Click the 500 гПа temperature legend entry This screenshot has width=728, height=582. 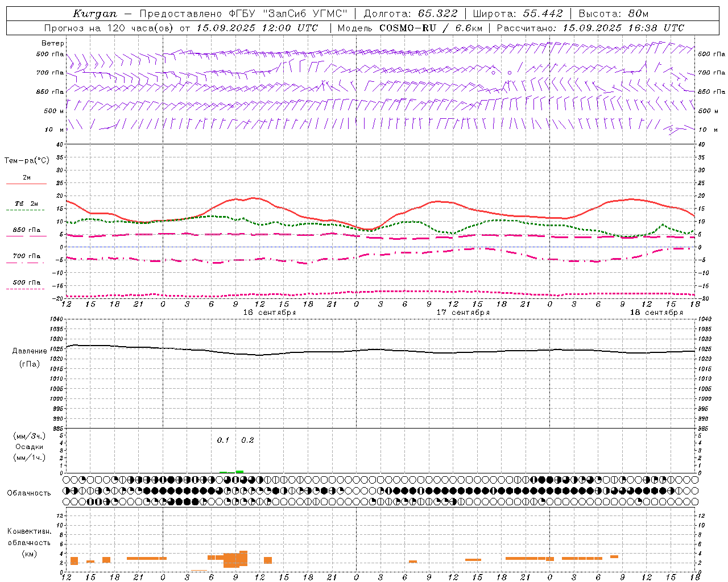pyautogui.click(x=26, y=282)
